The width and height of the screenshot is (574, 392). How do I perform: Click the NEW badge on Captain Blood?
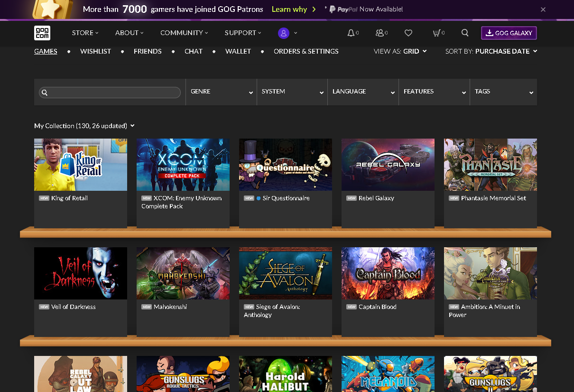352,307
